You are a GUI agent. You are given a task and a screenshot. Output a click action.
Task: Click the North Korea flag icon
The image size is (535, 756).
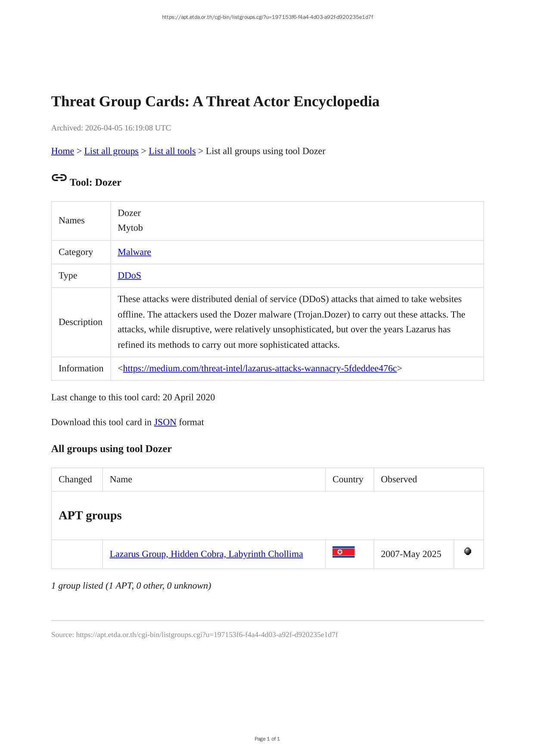pos(343,552)
